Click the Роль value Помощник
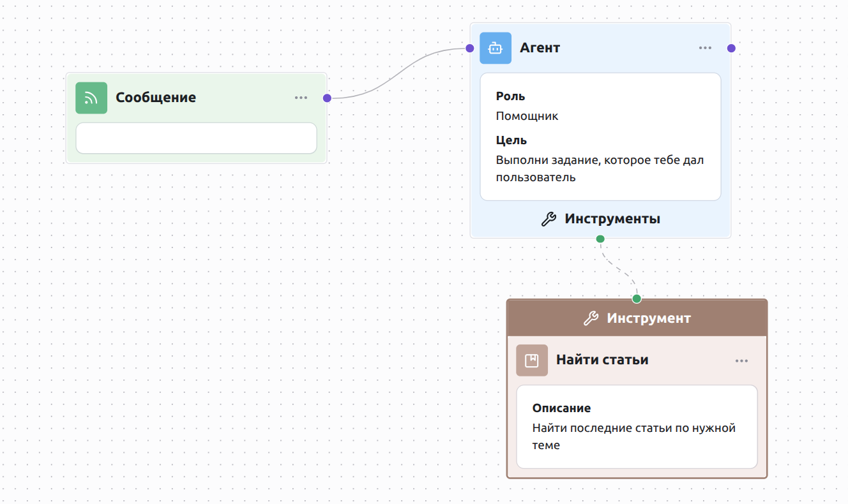Image resolution: width=848 pixels, height=504 pixels. point(527,116)
